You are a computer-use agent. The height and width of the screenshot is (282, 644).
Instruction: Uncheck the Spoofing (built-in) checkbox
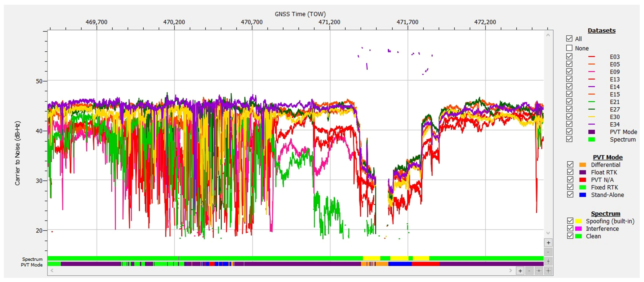[x=570, y=221]
